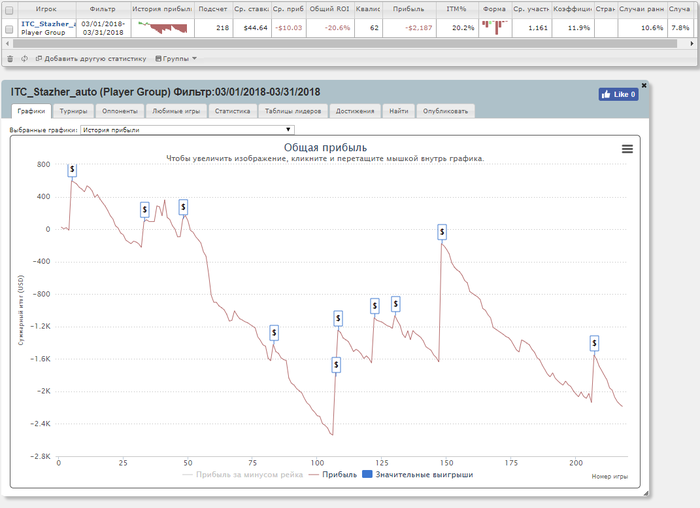Click the -$10.03 average profit value
The width and height of the screenshot is (700, 508).
point(288,28)
